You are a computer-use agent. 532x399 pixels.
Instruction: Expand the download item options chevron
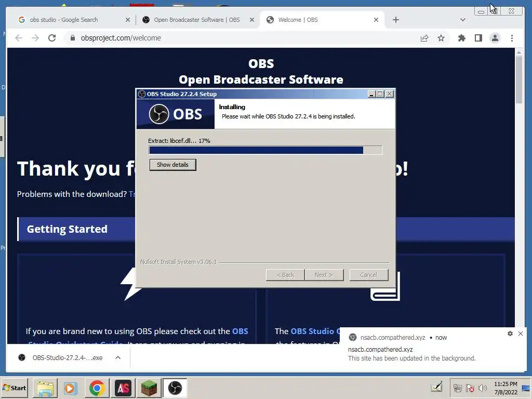tap(118, 357)
